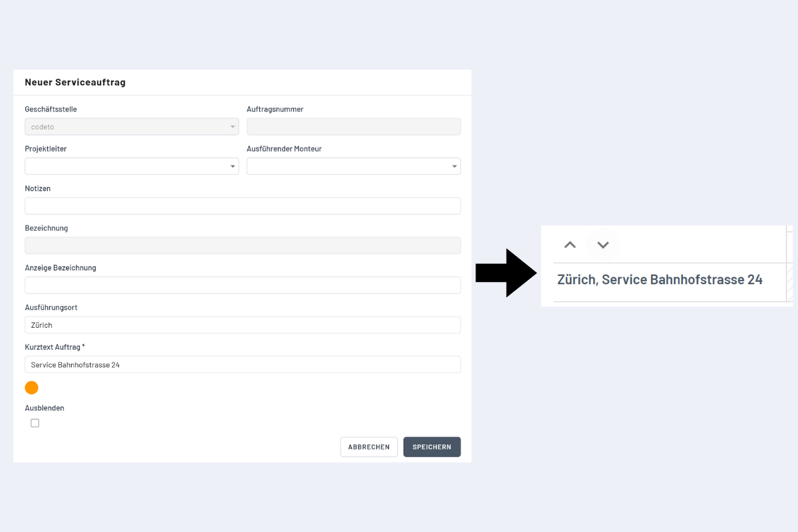This screenshot has width=798, height=532.
Task: Click the orange color indicator dot
Action: (31, 387)
